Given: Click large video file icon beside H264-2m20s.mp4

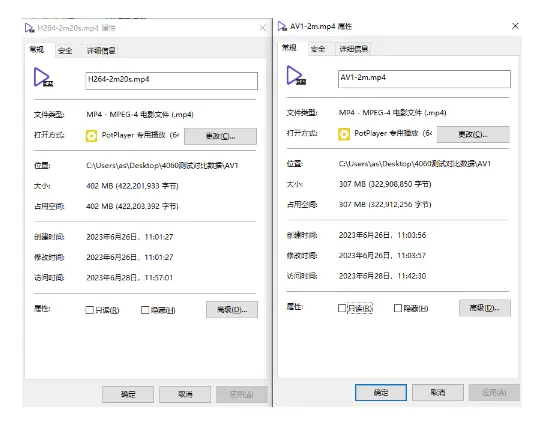Looking at the screenshot, I should click(43, 78).
